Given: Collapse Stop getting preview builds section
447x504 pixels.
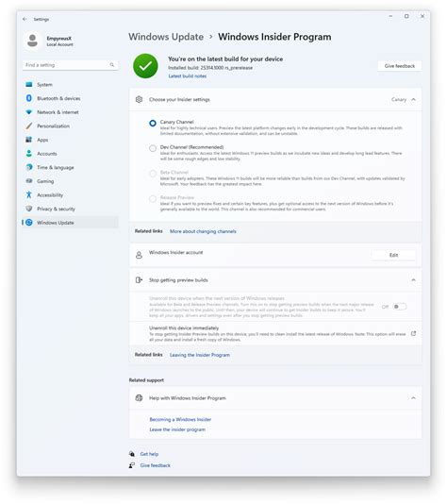Looking at the screenshot, I should [x=414, y=280].
